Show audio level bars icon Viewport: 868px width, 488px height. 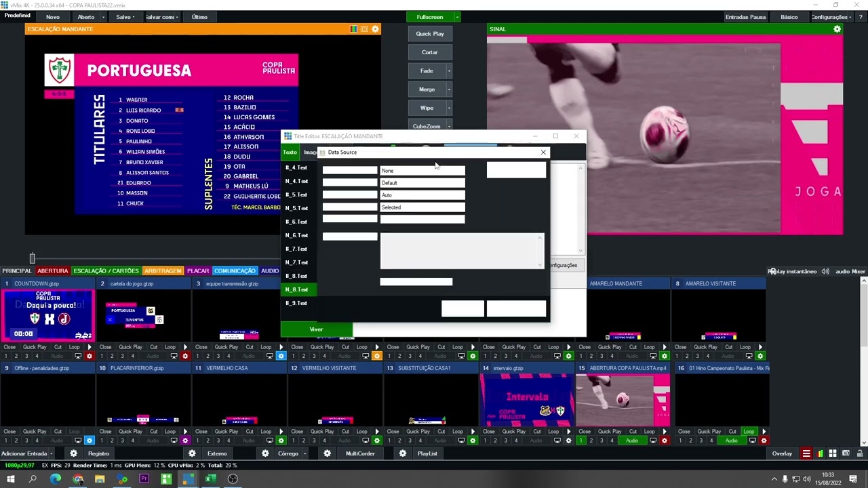pos(821,453)
